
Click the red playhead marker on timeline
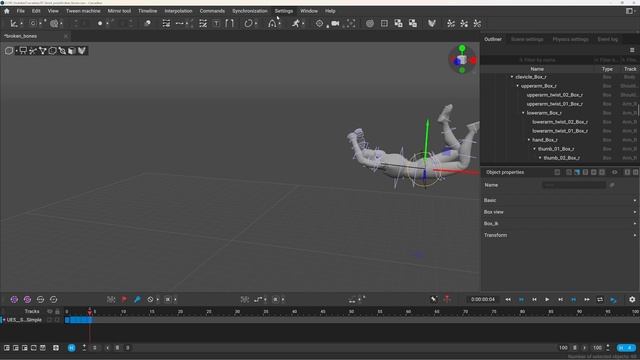point(90,312)
